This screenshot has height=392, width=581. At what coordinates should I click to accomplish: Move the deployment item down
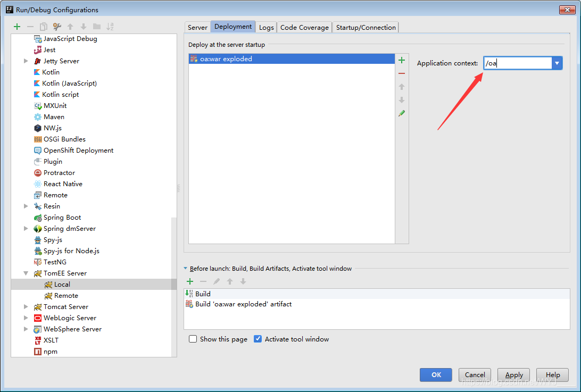tap(402, 100)
